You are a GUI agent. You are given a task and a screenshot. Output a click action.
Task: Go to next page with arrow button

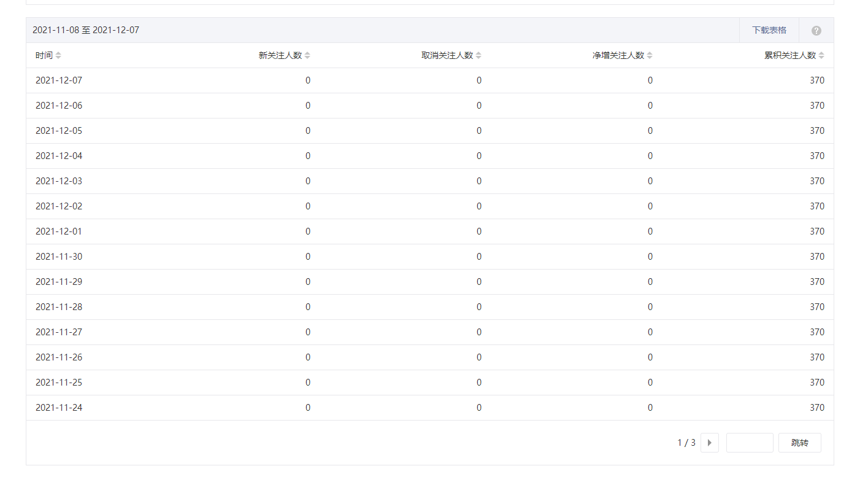709,443
